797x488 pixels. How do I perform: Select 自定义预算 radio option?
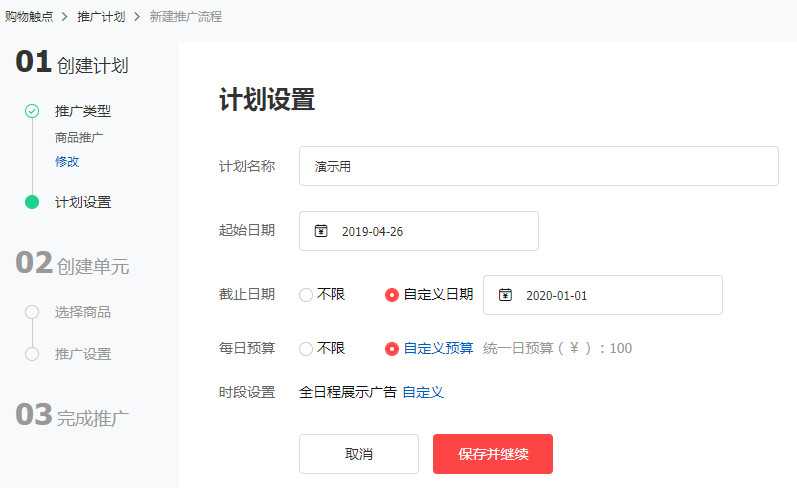pyautogui.click(x=392, y=349)
